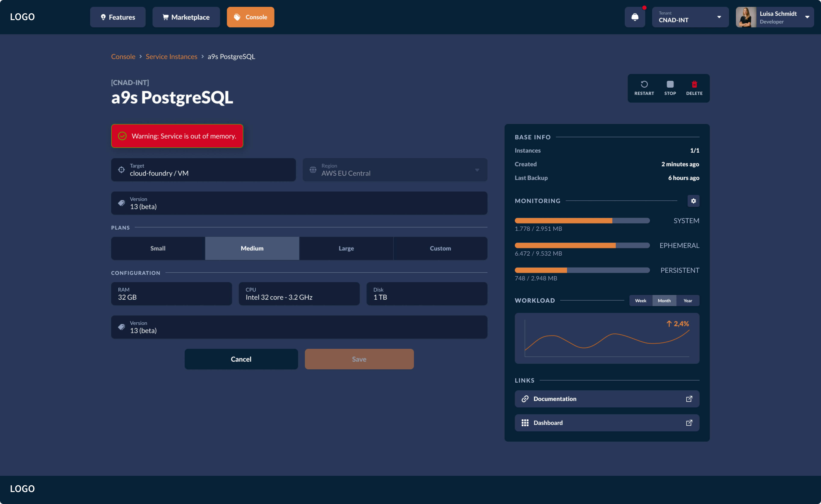Click the '6.472 / 9.532 MB' ephemeral reading
Image resolution: width=821 pixels, height=504 pixels.
tap(538, 254)
